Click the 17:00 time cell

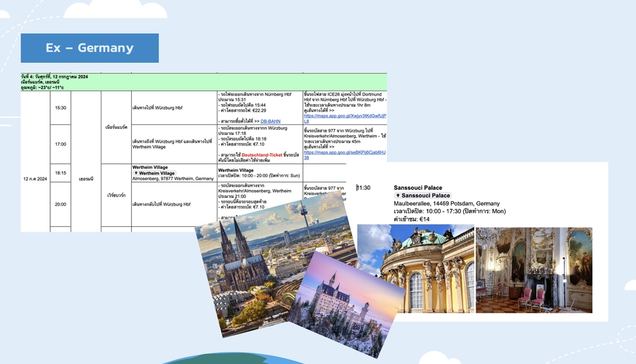click(60, 144)
